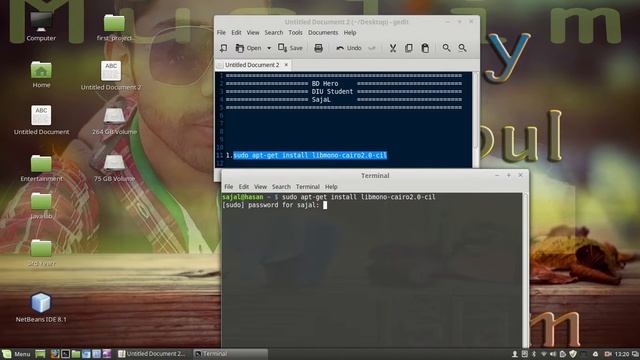Paste clipboard using gedit's paste icon

pyautogui.click(x=425, y=48)
